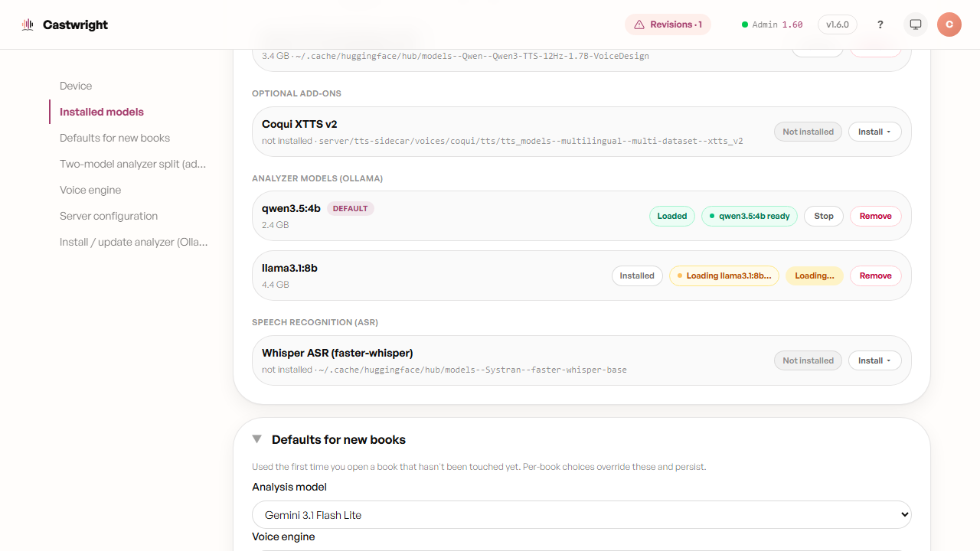This screenshot has width=980, height=551.
Task: Click the Installed badge on llama3.1:8b
Action: (637, 275)
